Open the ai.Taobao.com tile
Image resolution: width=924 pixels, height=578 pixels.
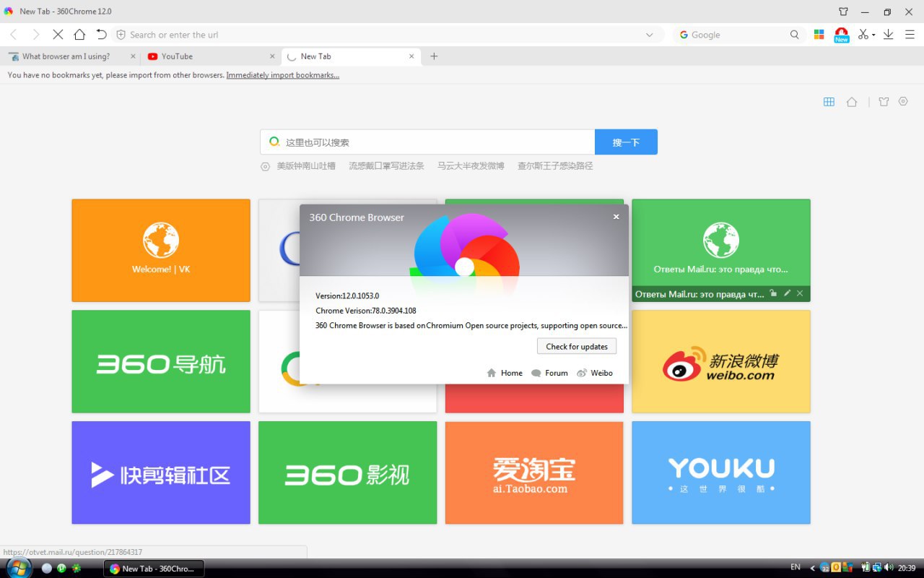point(534,473)
